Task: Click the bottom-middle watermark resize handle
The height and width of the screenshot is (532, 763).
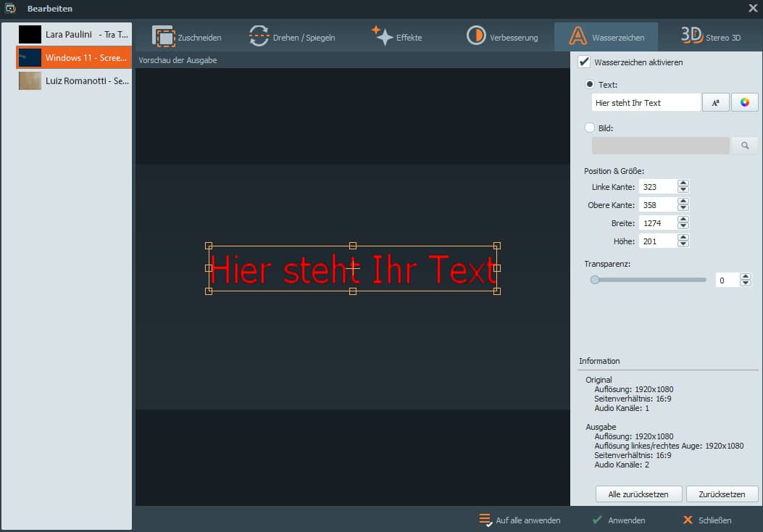Action: [353, 291]
